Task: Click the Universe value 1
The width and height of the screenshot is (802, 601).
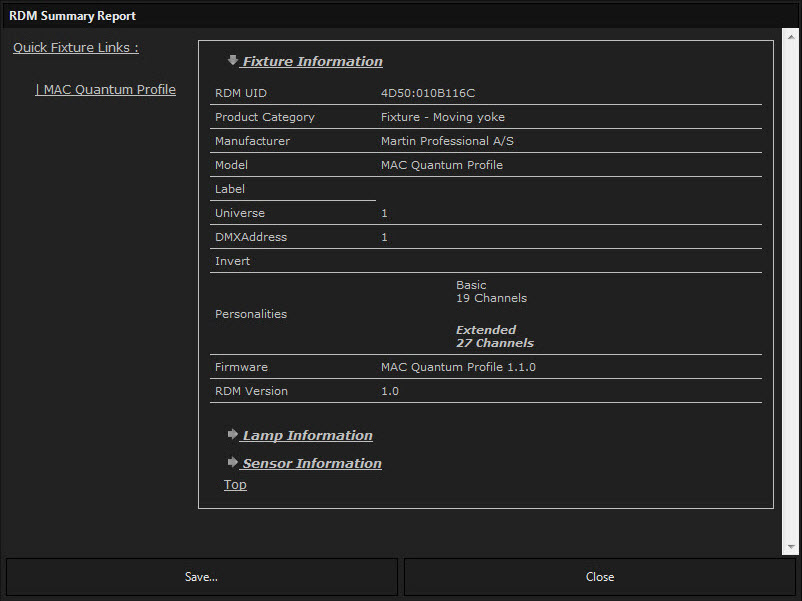Action: coord(385,213)
